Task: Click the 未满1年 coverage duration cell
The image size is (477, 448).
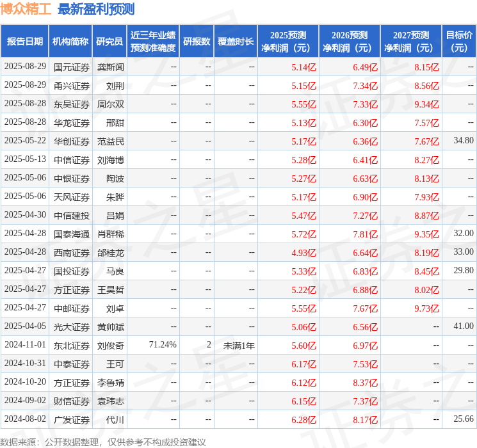Action: [239, 346]
